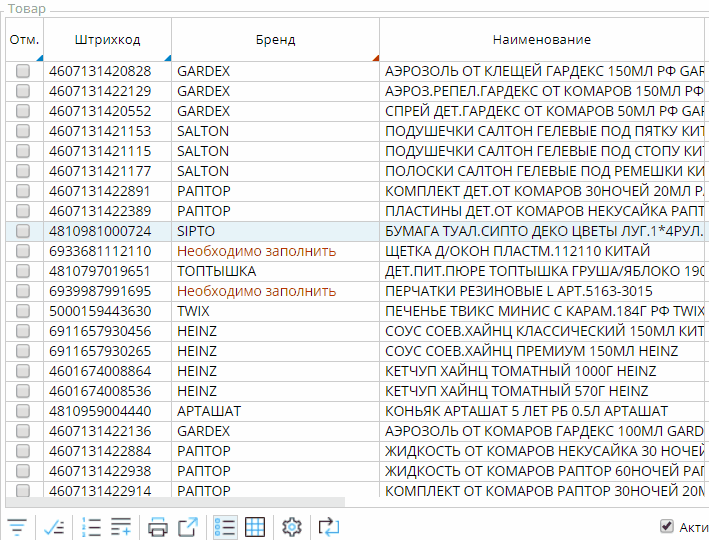Image resolution: width=709 pixels, height=540 pixels.
Task: Tick checkbox for SIPTO row
Action: (x=23, y=231)
